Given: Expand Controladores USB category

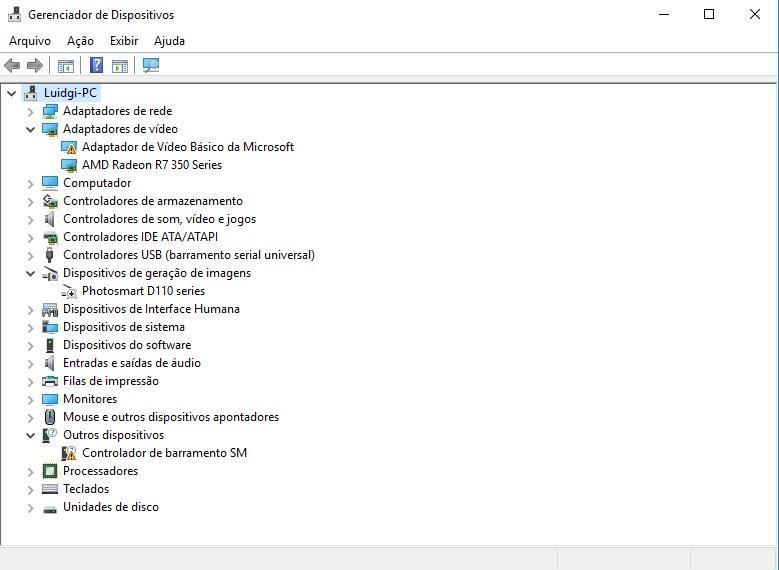Looking at the screenshot, I should 30,255.
